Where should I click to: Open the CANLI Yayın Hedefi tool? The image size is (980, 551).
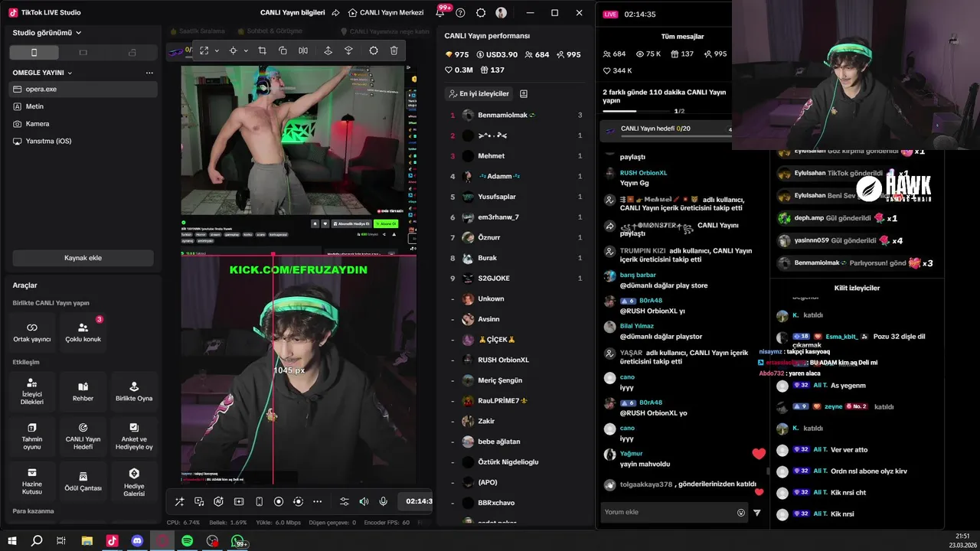[83, 436]
